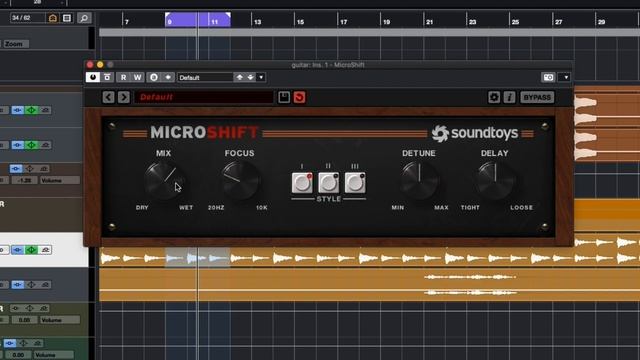The height and width of the screenshot is (360, 640).
Task: Click the FOCUS knob
Action: 240,180
